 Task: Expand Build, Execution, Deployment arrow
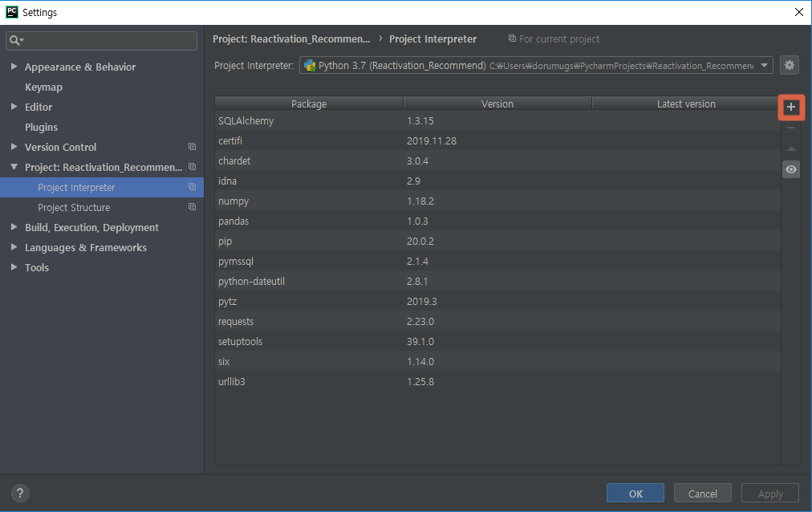tap(14, 227)
